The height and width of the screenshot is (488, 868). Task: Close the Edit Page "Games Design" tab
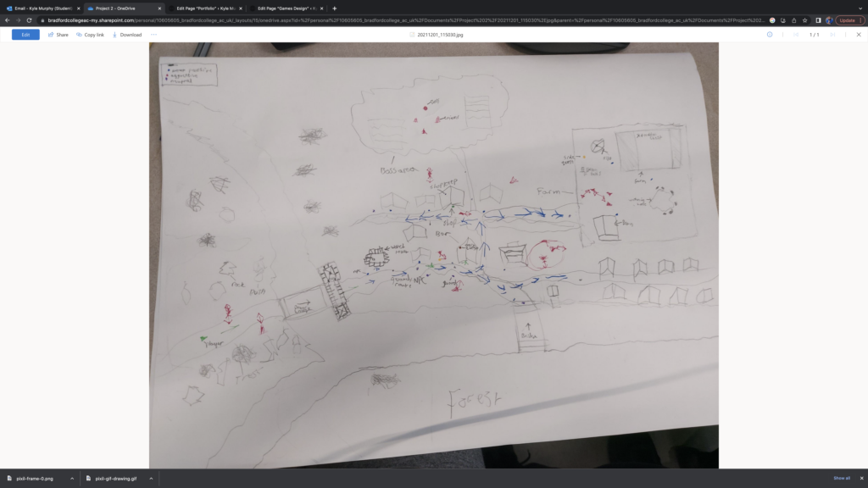(321, 8)
